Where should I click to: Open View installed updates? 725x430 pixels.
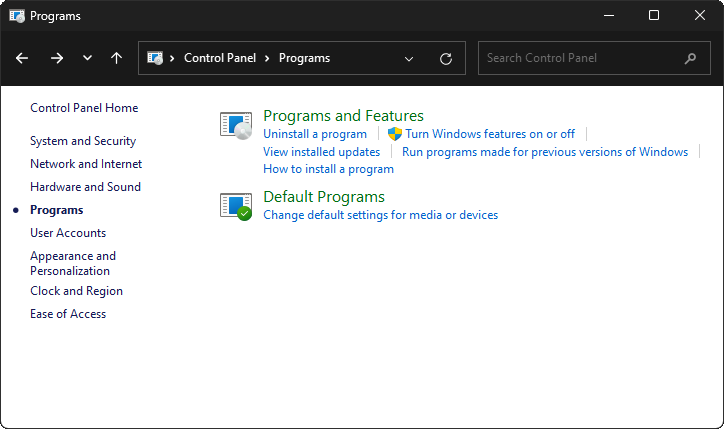[x=321, y=152]
